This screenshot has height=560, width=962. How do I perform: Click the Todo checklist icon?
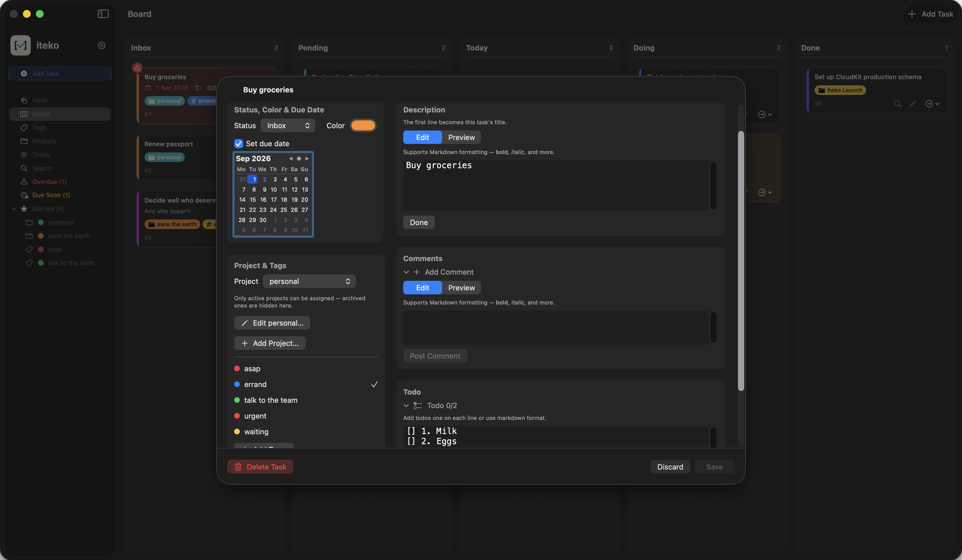tap(418, 406)
